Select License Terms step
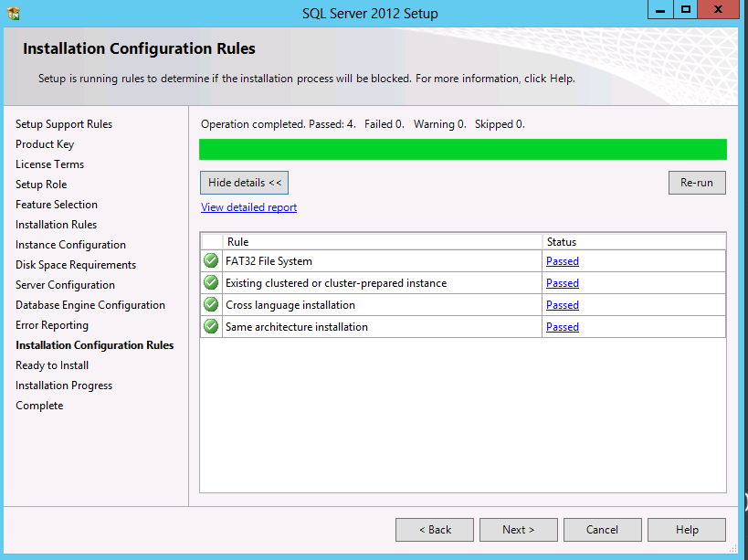 [x=49, y=164]
